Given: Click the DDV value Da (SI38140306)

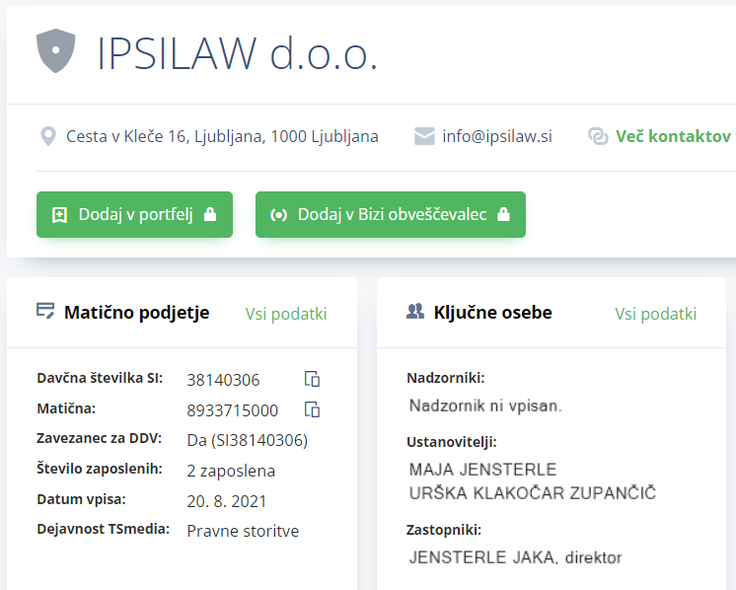Looking at the screenshot, I should click(x=247, y=440).
